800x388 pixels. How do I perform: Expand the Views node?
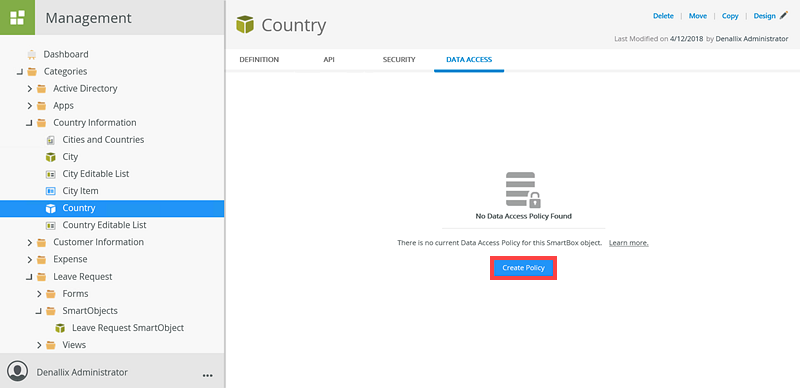39,345
